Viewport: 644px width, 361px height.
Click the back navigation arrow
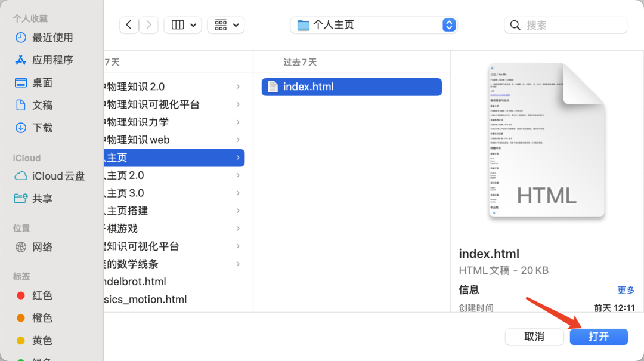coord(129,25)
